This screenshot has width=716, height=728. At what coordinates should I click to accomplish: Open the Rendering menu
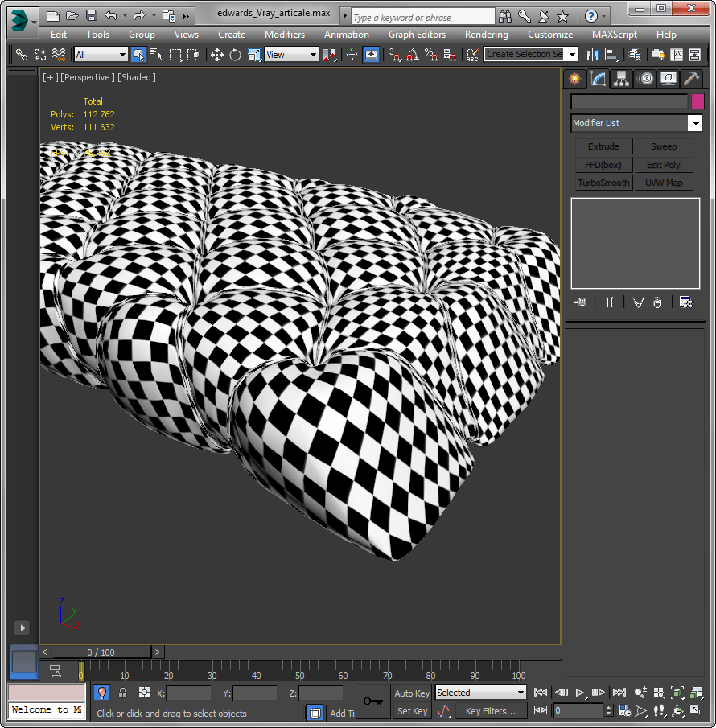coord(486,35)
